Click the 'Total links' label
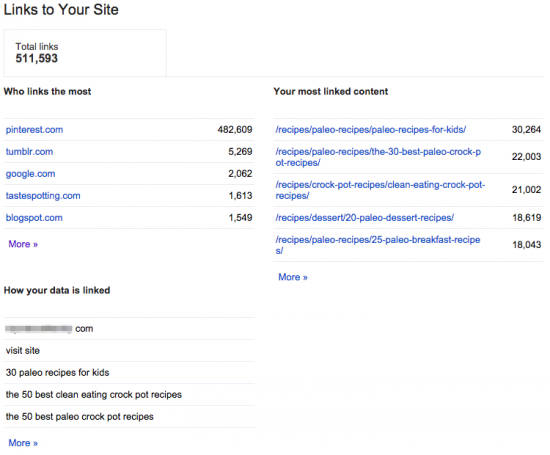 point(37,47)
